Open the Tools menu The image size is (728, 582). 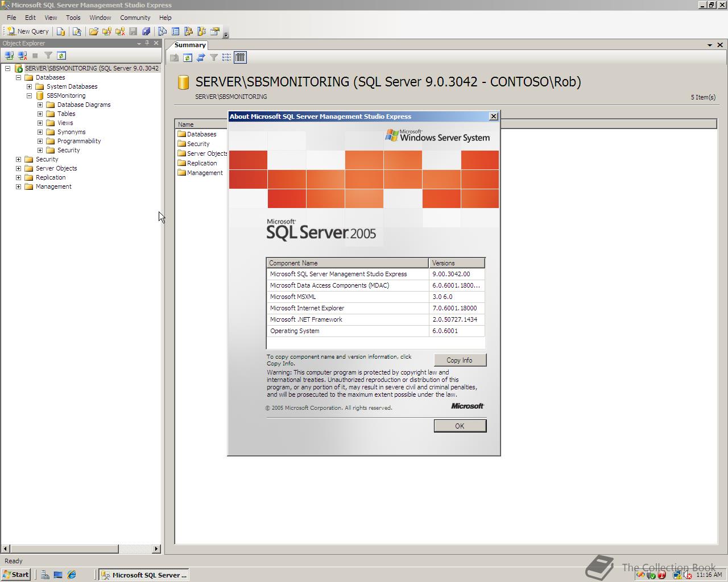point(73,18)
